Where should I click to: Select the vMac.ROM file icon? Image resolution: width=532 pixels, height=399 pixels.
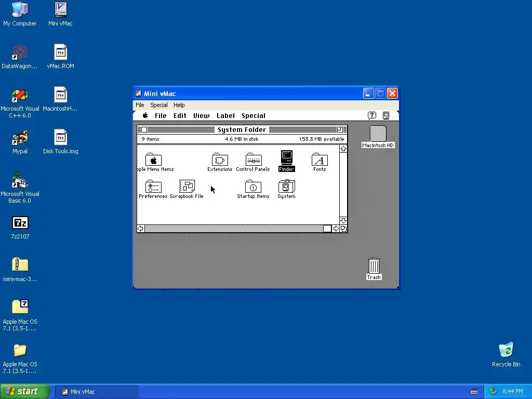pos(60,57)
